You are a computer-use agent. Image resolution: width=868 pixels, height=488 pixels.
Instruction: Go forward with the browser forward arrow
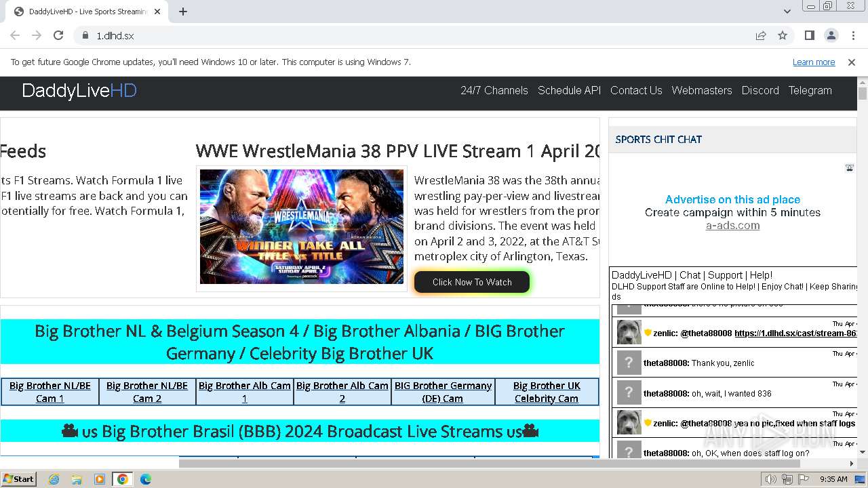(x=37, y=35)
